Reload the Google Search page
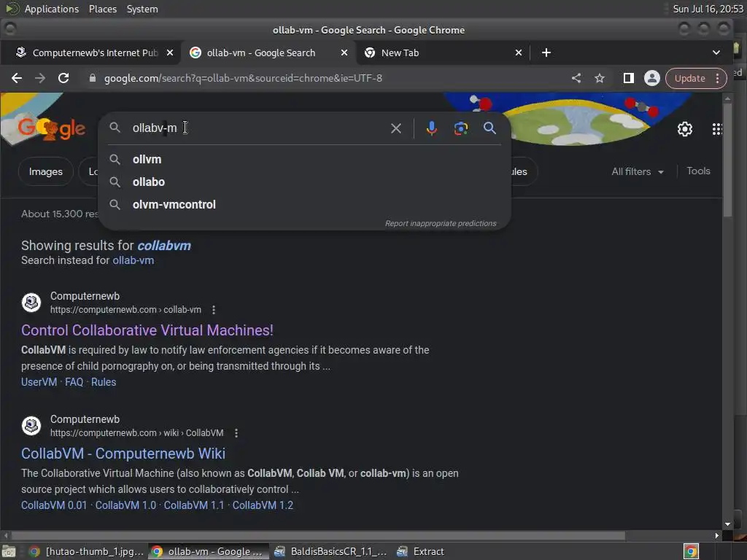The image size is (747, 560). (x=63, y=78)
